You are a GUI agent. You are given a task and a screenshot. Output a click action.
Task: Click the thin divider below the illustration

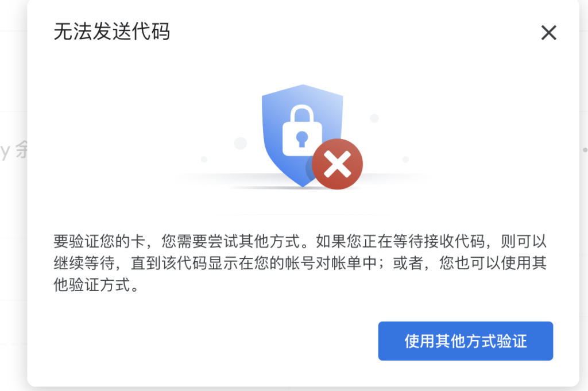pyautogui.click(x=303, y=215)
